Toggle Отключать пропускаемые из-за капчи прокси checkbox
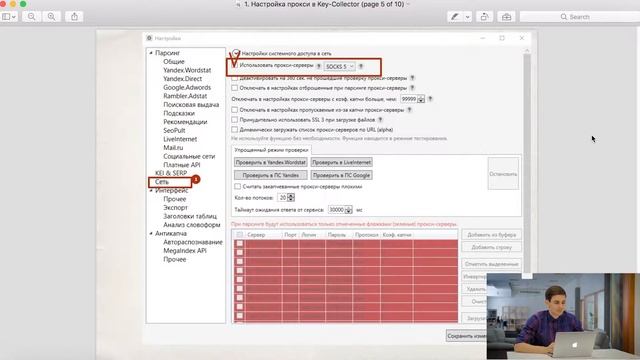Screen dimensions: 640x360 pos(235,110)
